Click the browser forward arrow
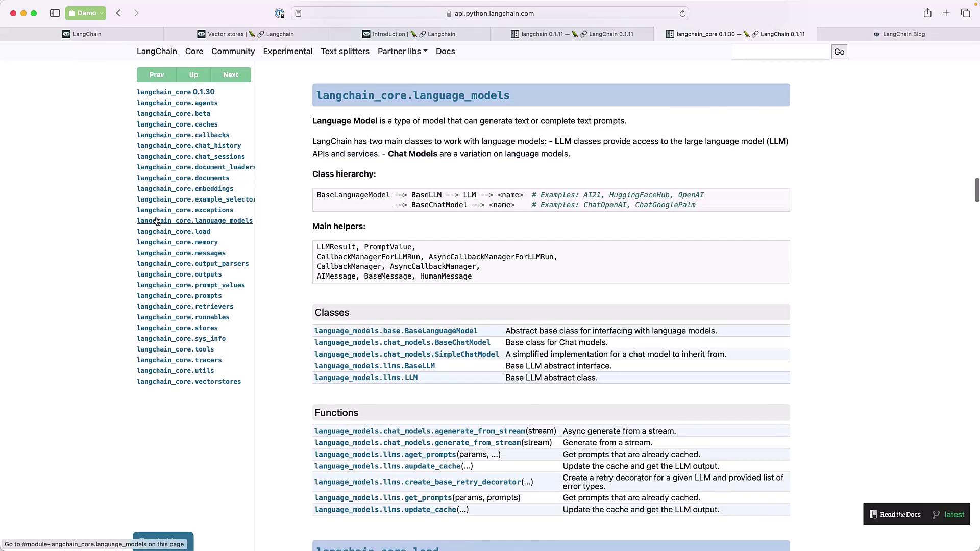 pyautogui.click(x=136, y=13)
